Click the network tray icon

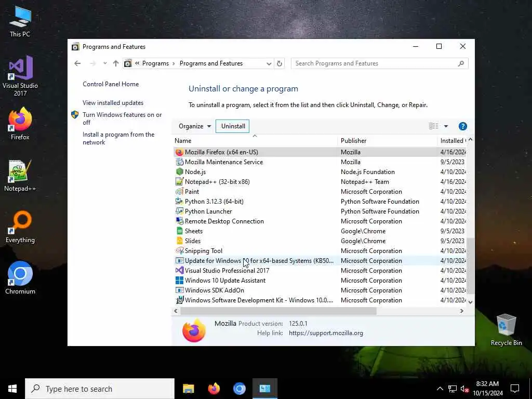coord(453,389)
